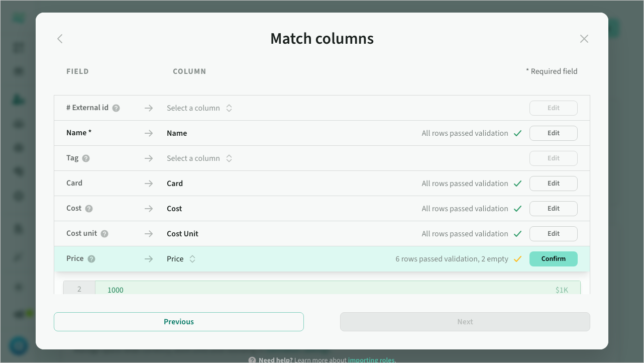
Task: Edit the Cost Unit column mapping
Action: click(553, 234)
